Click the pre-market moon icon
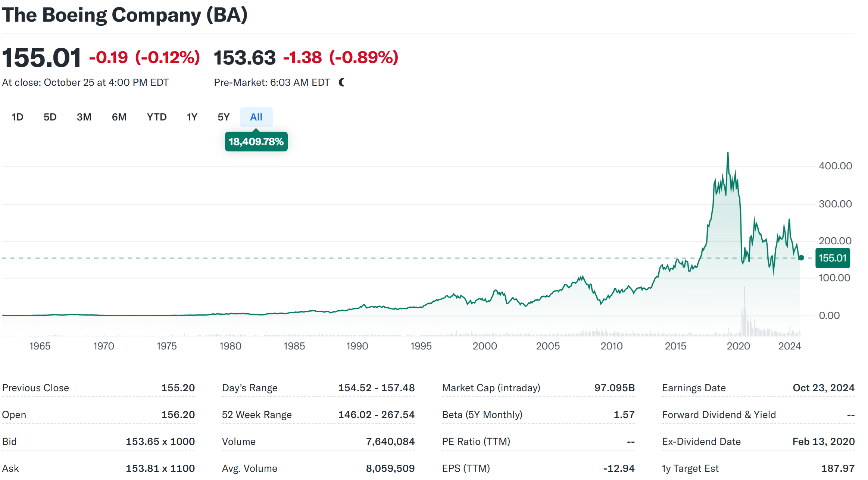The height and width of the screenshot is (480, 868). click(x=341, y=82)
